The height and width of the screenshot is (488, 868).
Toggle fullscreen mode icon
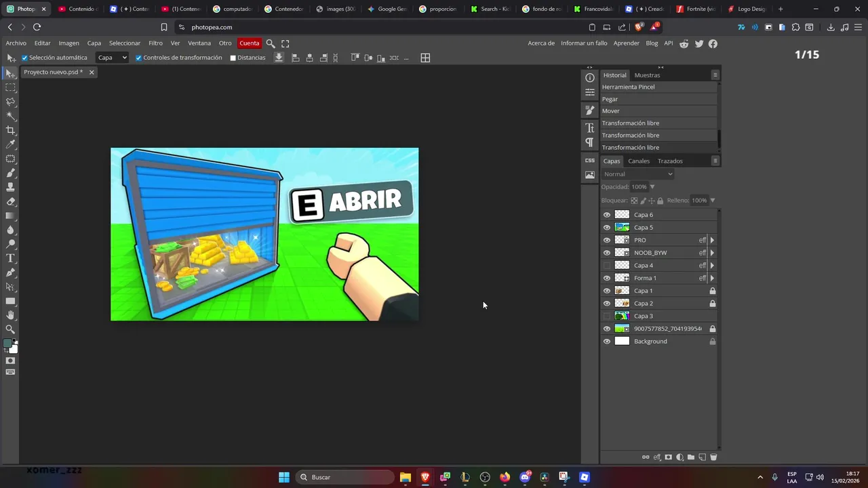pyautogui.click(x=285, y=43)
